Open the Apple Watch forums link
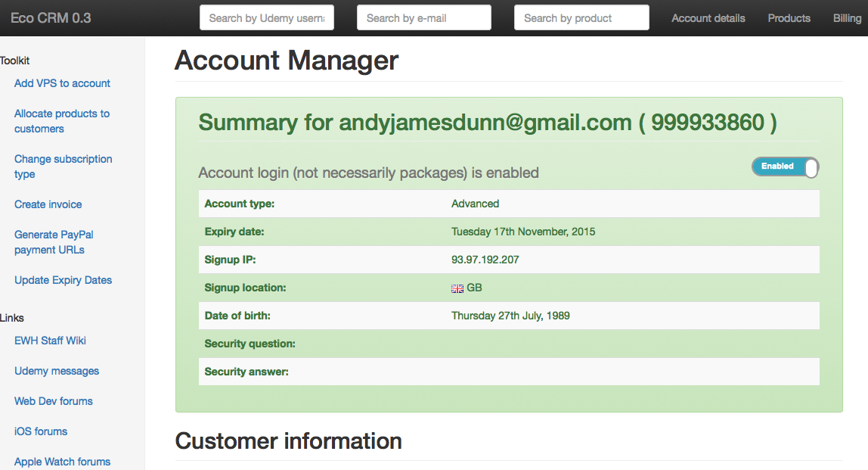The image size is (868, 470). pyautogui.click(x=62, y=462)
